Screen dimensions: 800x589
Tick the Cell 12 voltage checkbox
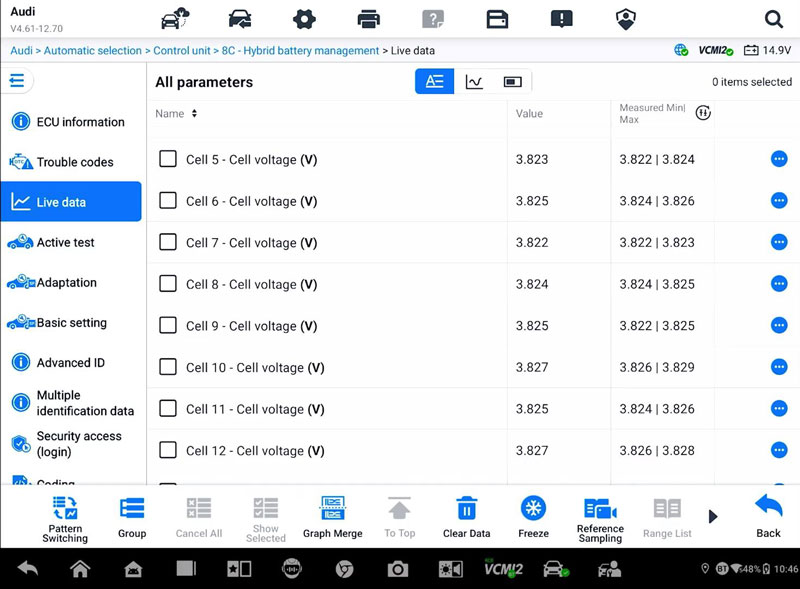pos(168,450)
